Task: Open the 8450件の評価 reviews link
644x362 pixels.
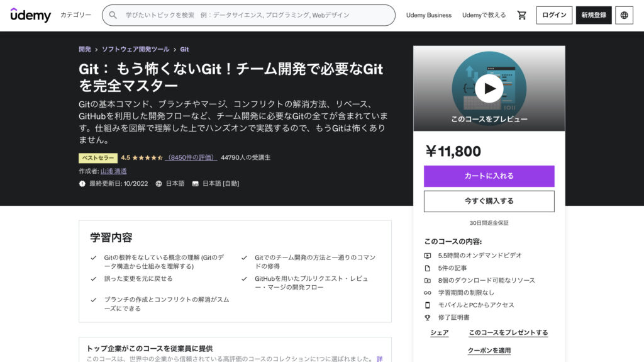Action: (191, 157)
